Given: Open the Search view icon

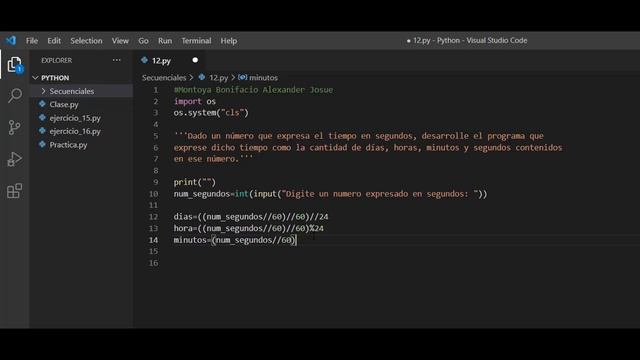Looking at the screenshot, I should tap(15, 96).
